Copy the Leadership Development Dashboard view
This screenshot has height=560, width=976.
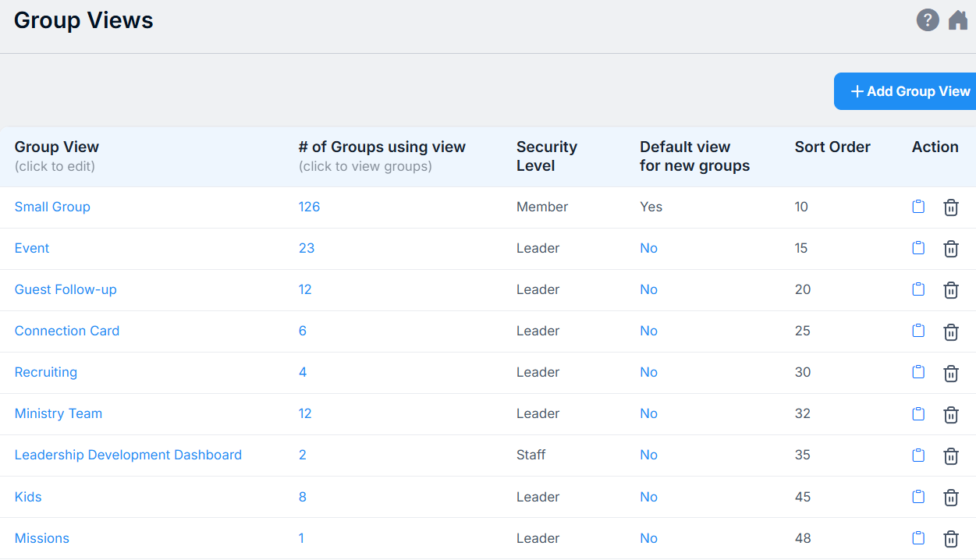918,455
